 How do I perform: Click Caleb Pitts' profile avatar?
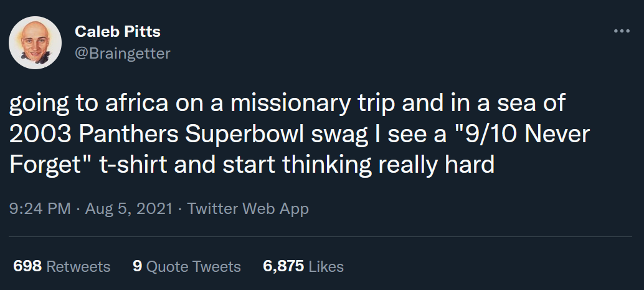point(35,42)
